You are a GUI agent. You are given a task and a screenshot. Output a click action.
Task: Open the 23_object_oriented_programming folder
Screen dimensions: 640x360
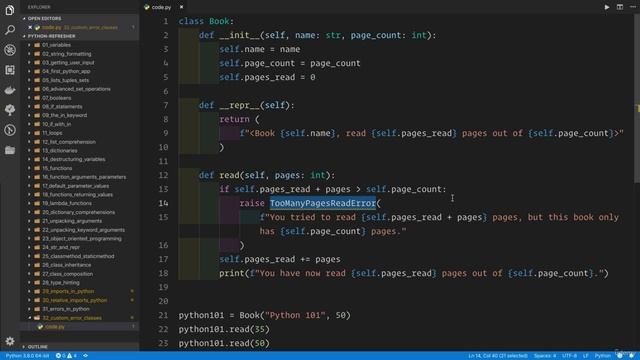click(82, 239)
